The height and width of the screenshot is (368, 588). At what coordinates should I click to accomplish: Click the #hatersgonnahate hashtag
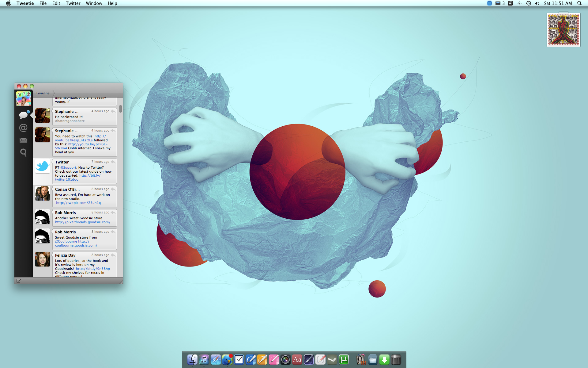tap(70, 121)
